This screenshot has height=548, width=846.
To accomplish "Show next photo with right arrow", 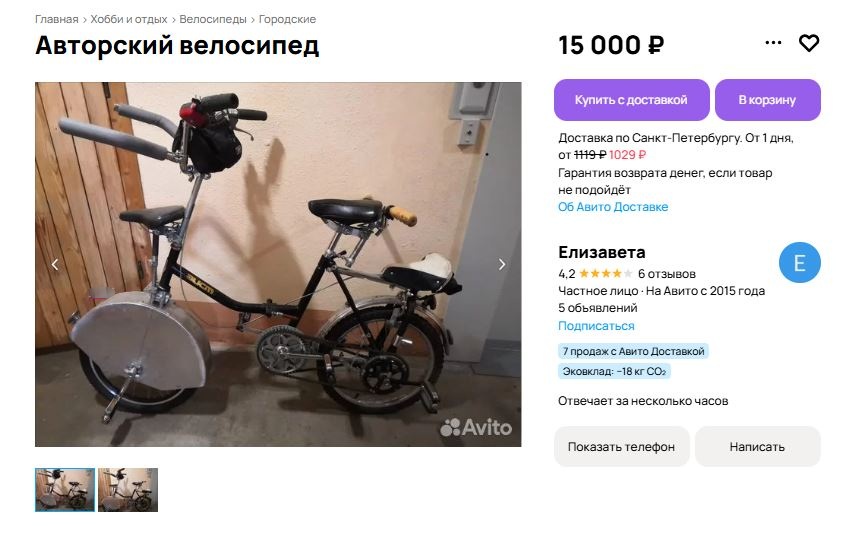I will [502, 264].
